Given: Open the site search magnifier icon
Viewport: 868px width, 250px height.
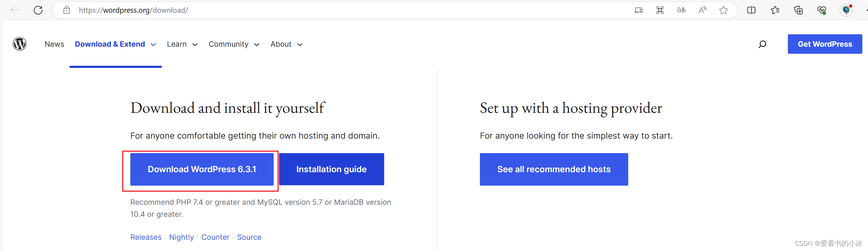Looking at the screenshot, I should (x=762, y=44).
